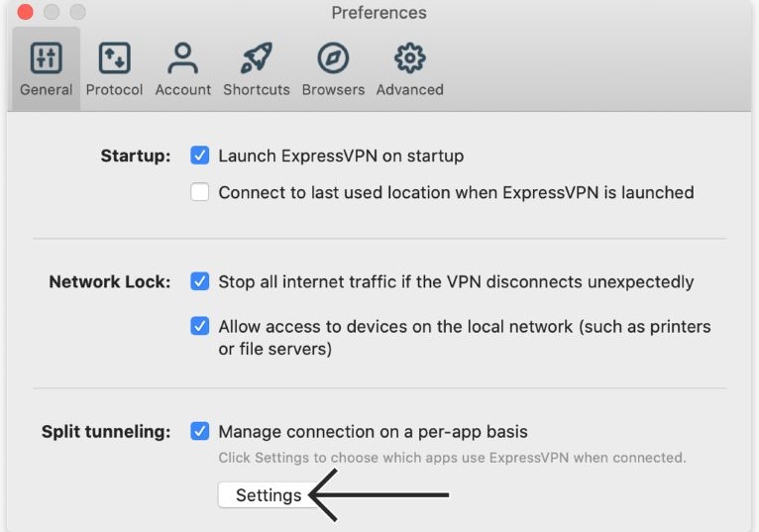
Task: Click the Preferences window title text
Action: click(x=379, y=13)
